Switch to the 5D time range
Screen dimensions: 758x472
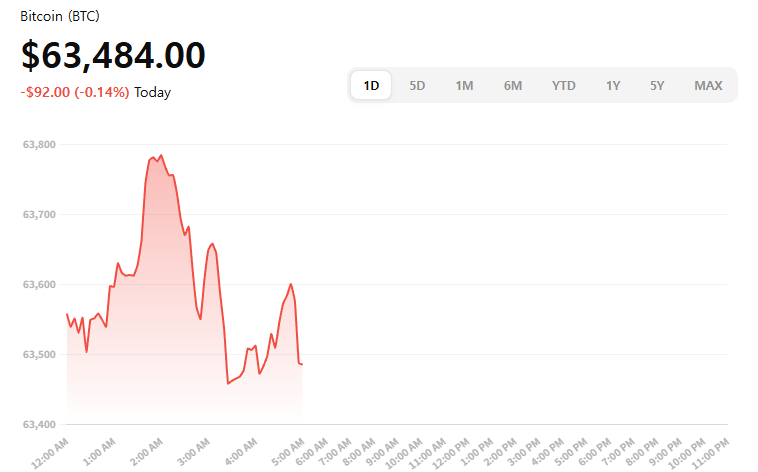pos(417,86)
